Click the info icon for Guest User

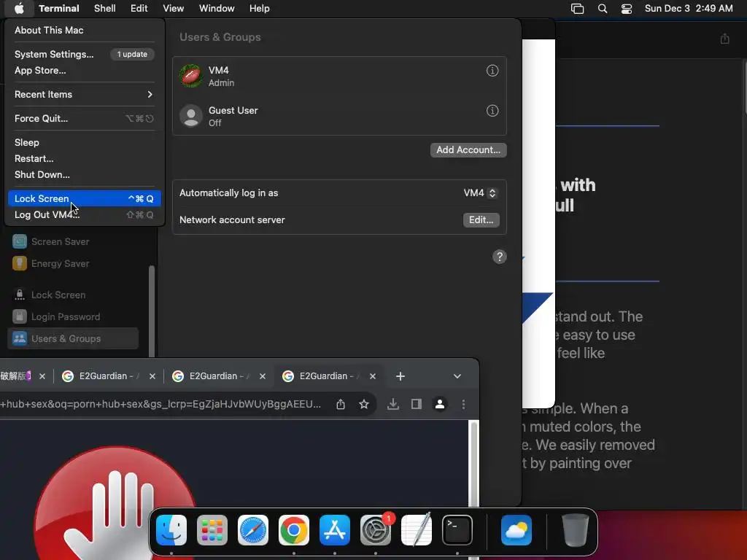pyautogui.click(x=492, y=111)
